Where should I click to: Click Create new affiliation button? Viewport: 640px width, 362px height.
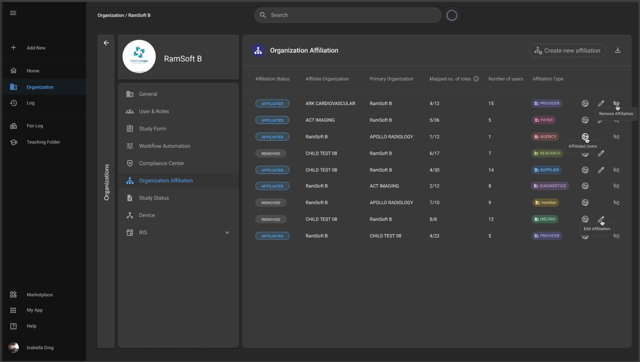tap(567, 51)
